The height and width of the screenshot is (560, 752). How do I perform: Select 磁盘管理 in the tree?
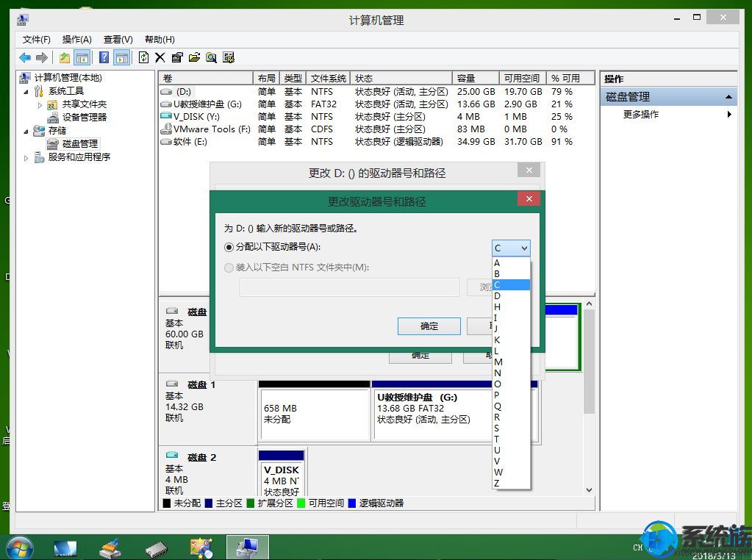click(x=80, y=144)
